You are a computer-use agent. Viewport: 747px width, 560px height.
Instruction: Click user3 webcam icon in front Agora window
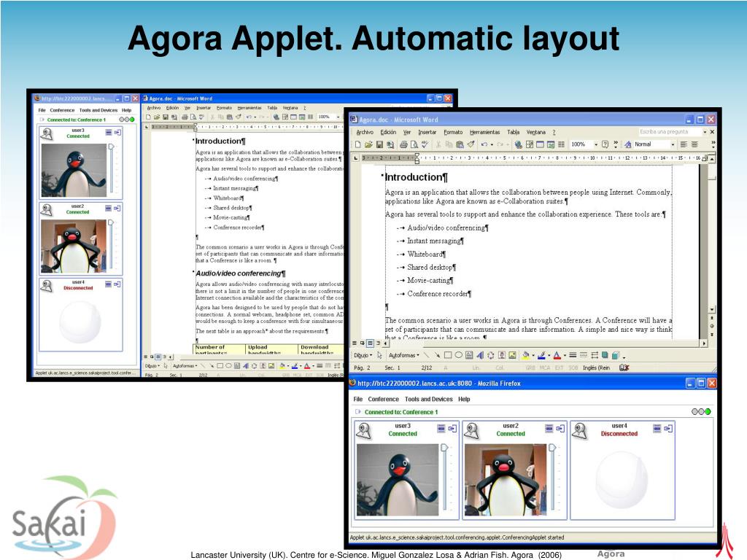click(364, 431)
